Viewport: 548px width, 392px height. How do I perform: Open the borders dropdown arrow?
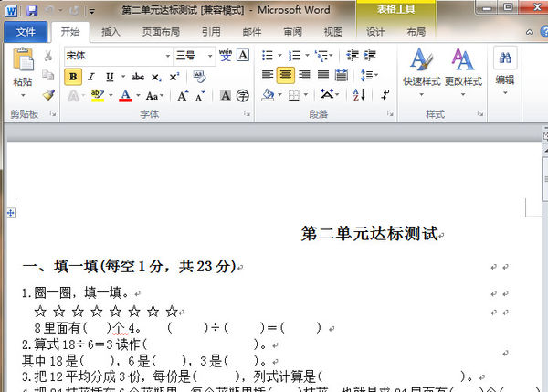click(306, 95)
